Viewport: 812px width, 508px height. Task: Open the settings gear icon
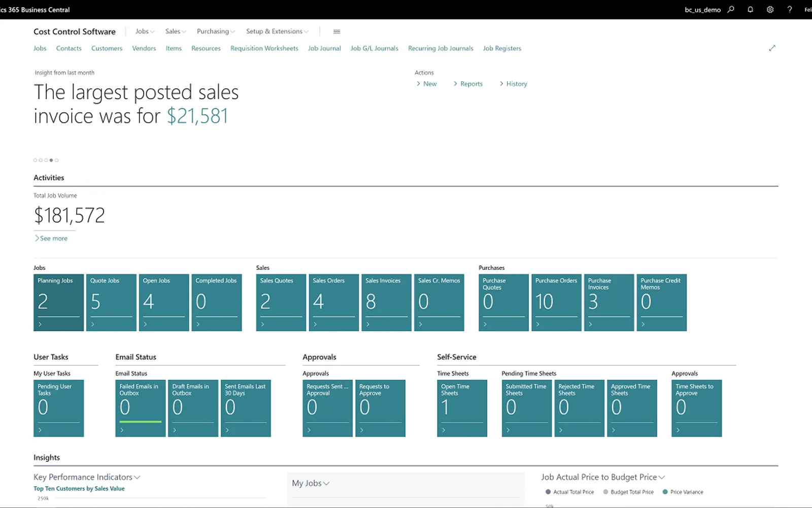click(770, 10)
